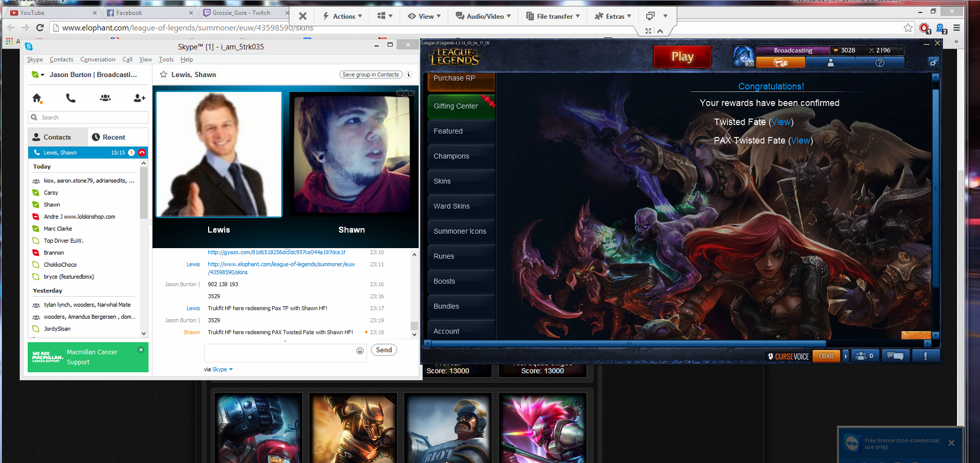Dismiss the Macmillan Cancer Support ad
980x463 pixels.
pos(141,350)
